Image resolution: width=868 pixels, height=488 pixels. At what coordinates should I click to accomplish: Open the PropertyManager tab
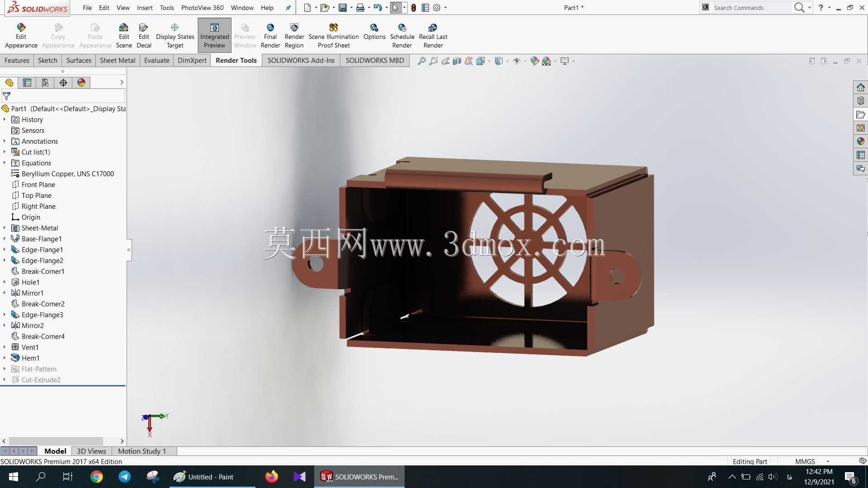pos(27,82)
